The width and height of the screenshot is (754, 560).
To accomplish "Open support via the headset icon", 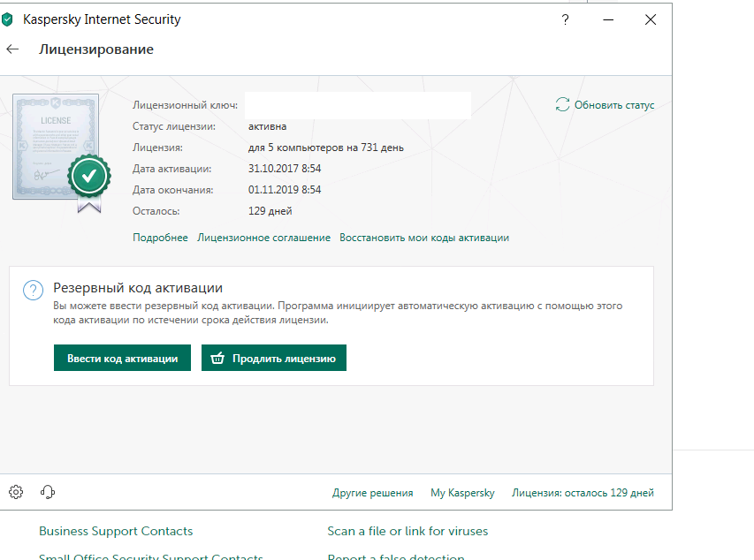I will [48, 492].
